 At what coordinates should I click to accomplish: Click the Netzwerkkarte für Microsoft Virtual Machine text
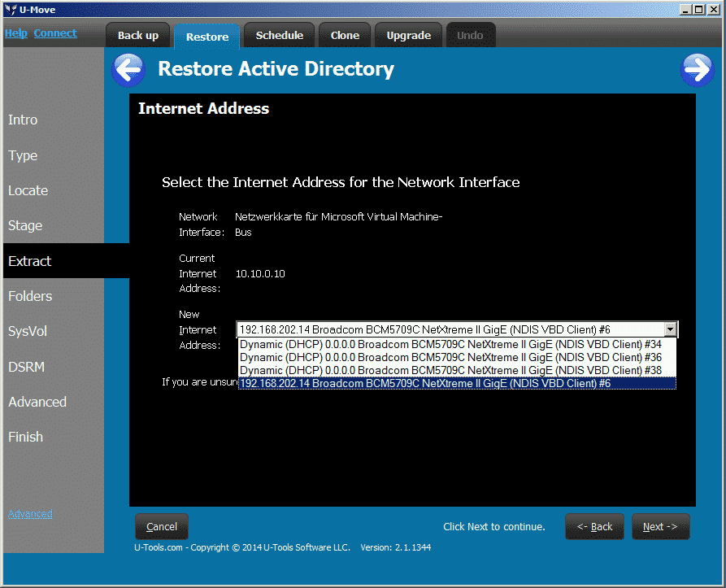(x=338, y=224)
